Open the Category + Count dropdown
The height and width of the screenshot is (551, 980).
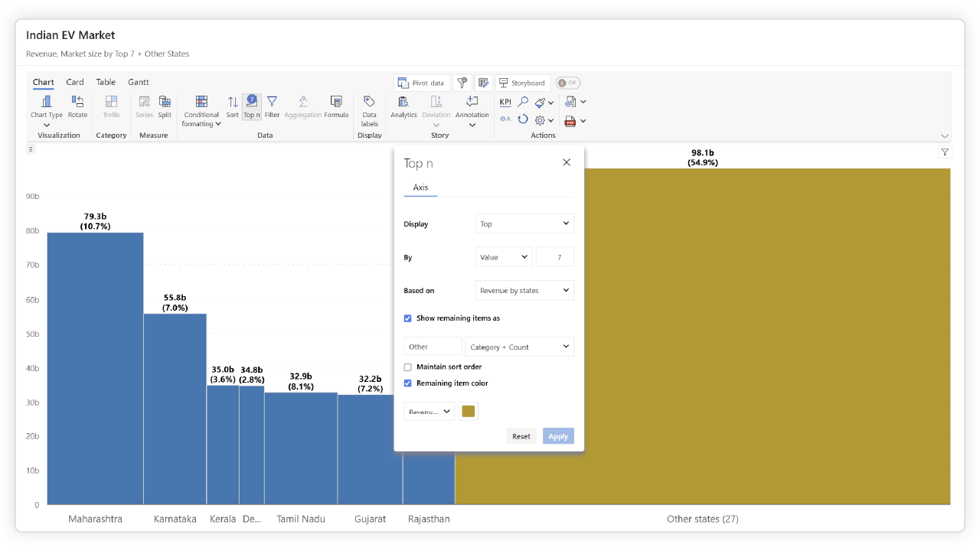click(x=519, y=347)
